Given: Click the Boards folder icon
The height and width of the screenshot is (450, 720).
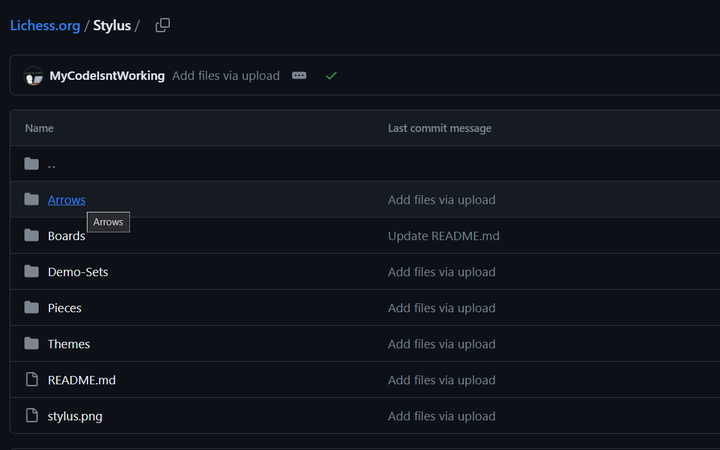Looking at the screenshot, I should (31, 236).
